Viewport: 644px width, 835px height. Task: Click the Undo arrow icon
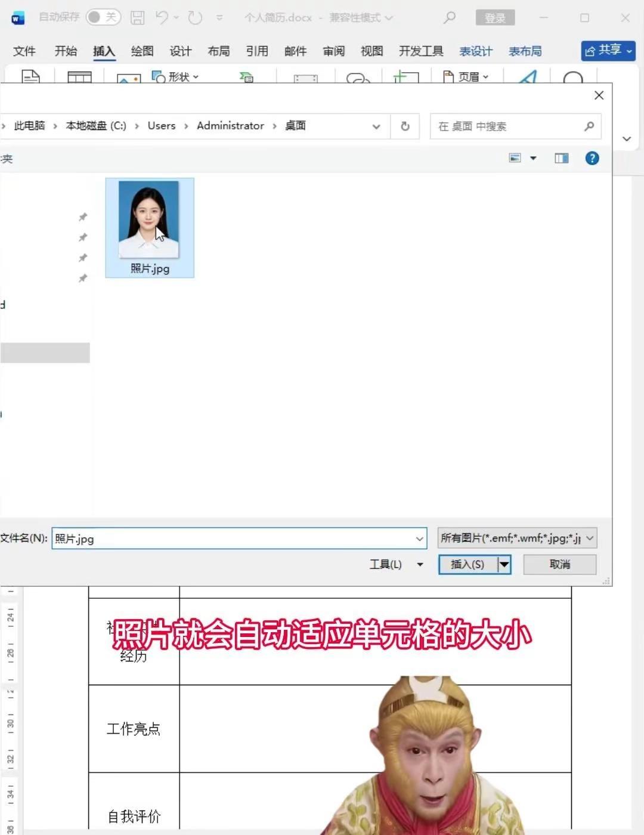[162, 17]
